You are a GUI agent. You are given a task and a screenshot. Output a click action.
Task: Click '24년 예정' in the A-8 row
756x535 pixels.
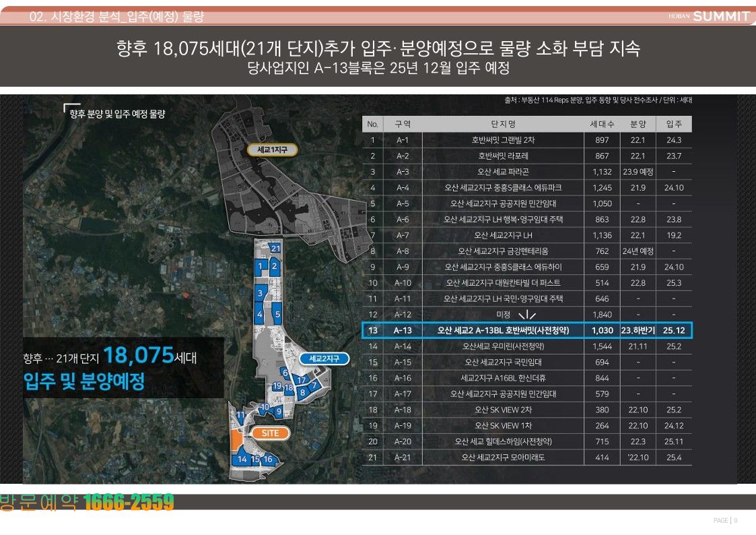(x=638, y=251)
